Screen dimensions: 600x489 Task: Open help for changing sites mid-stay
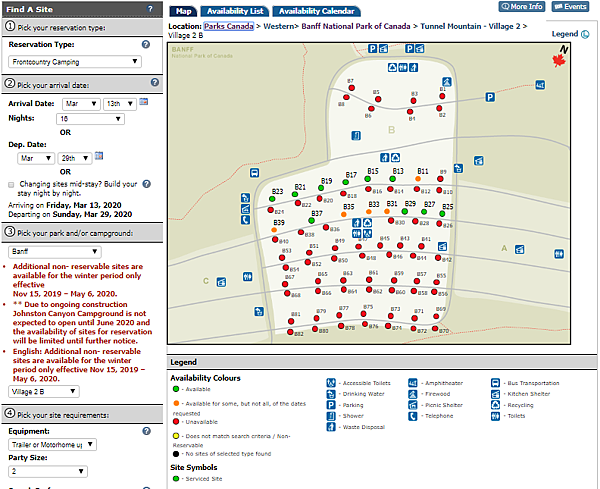[147, 184]
